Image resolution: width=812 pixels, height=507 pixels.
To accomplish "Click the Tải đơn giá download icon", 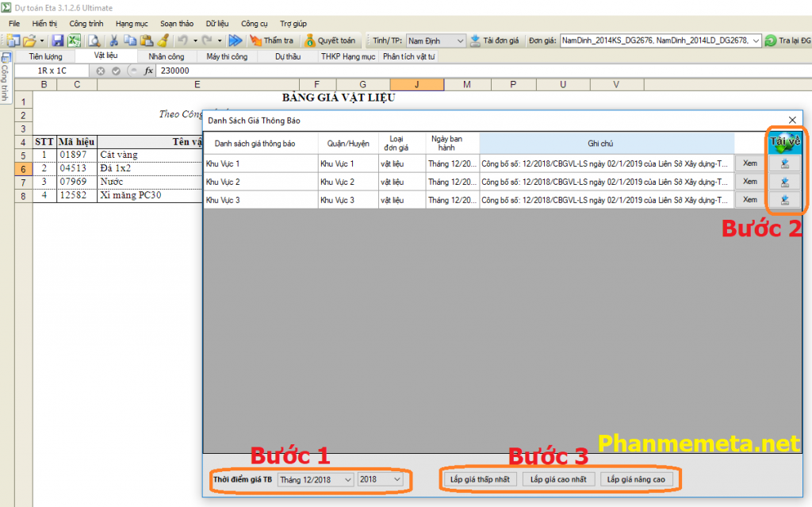I will point(475,40).
